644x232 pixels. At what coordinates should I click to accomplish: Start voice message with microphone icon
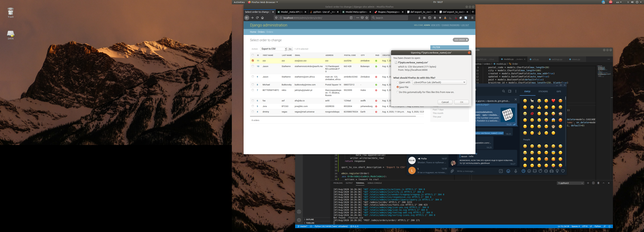point(516,171)
